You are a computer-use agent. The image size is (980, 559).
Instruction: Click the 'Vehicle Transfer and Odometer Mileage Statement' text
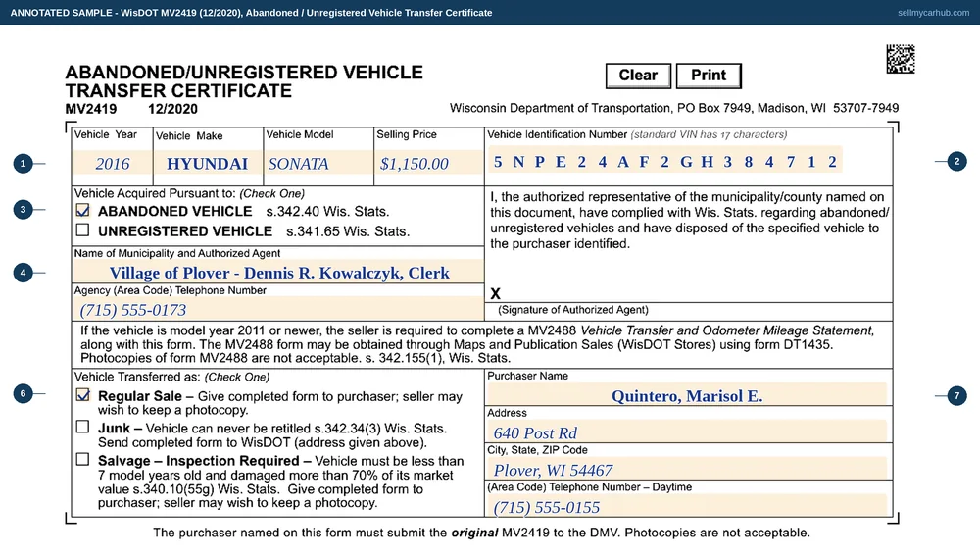726,330
